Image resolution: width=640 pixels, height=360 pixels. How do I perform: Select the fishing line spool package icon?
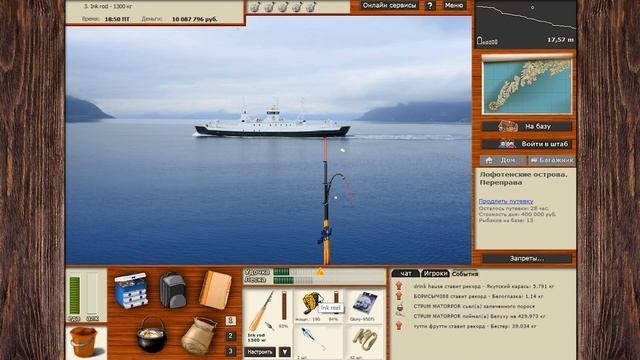(x=364, y=303)
